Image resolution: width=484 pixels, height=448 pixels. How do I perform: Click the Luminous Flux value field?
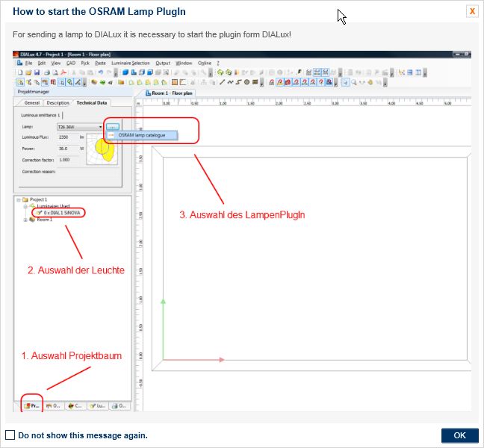click(x=68, y=137)
